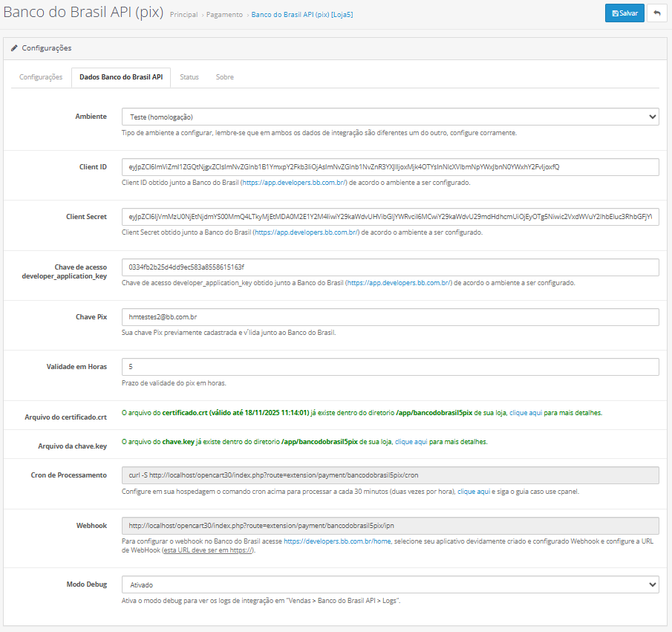The width and height of the screenshot is (672, 632).
Task: Click the Cron de Processamento command field
Action: [x=390, y=475]
